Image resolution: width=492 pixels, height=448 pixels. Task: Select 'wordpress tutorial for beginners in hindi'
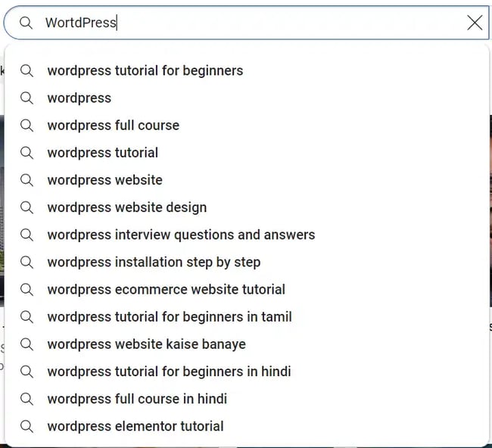(x=247, y=372)
